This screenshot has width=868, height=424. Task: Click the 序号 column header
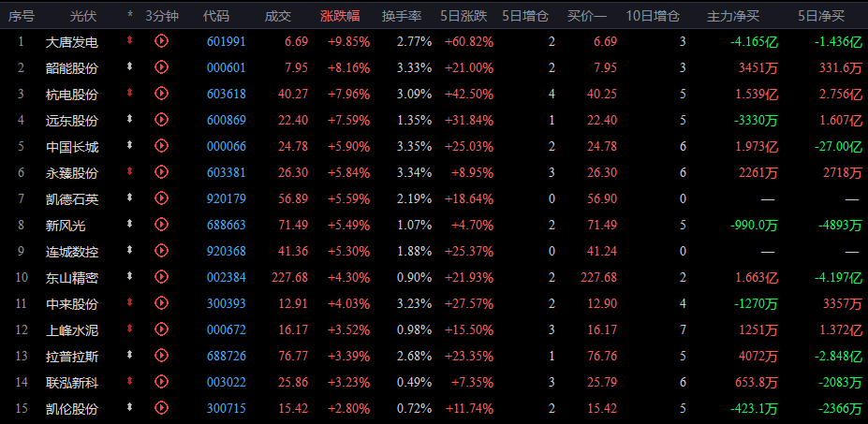tap(21, 16)
